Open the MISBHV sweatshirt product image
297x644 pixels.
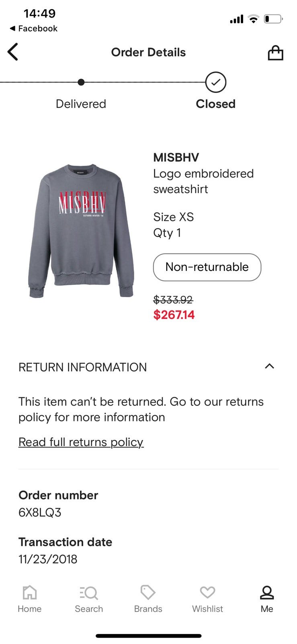[81, 231]
